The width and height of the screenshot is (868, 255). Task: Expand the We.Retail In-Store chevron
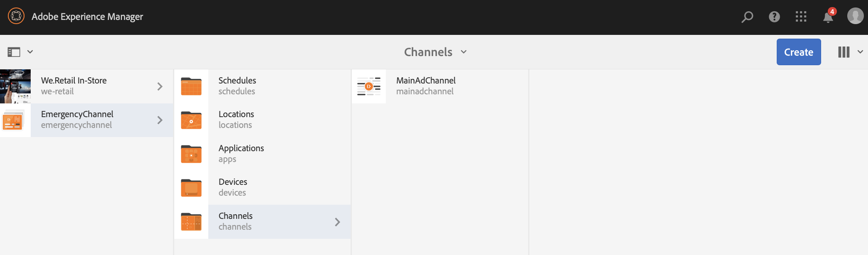tap(160, 86)
